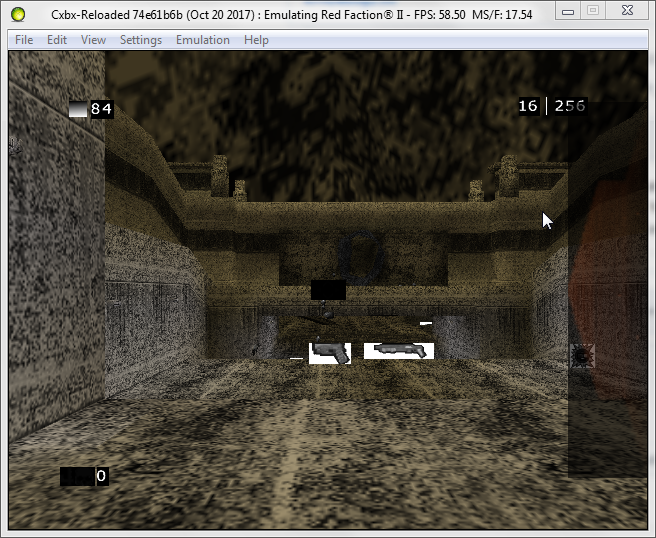Click the health value 84
The width and height of the screenshot is (656, 538).
click(102, 109)
